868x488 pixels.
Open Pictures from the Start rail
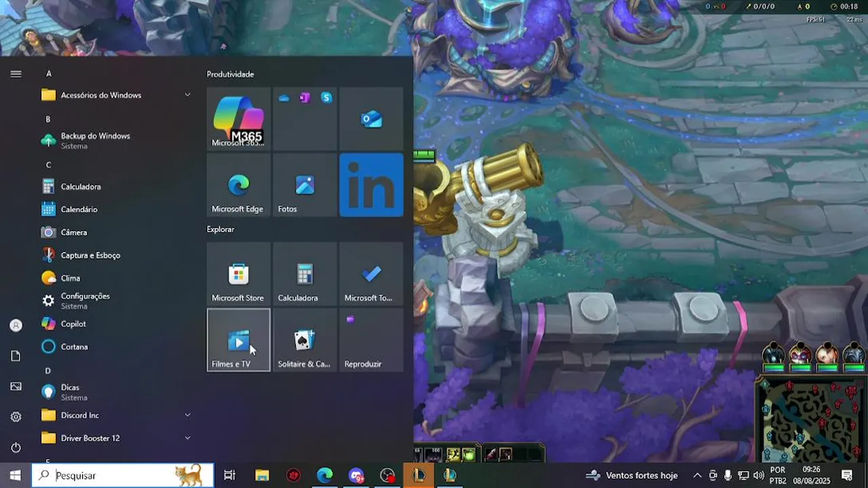pos(16,386)
